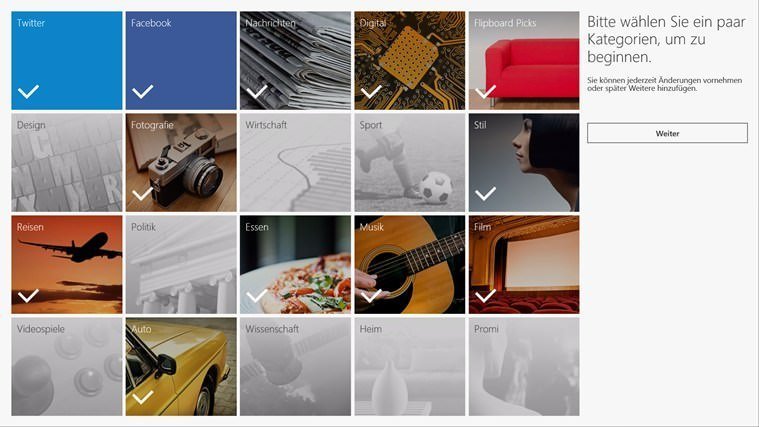Deselect the Facebook tile
Image resolution: width=759 pixels, height=427 pixels.
[181, 61]
